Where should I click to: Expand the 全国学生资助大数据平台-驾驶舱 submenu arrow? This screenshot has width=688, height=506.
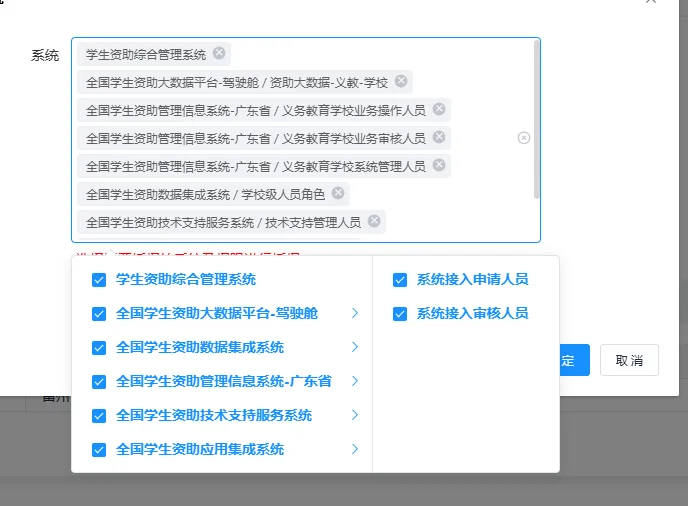[354, 314]
